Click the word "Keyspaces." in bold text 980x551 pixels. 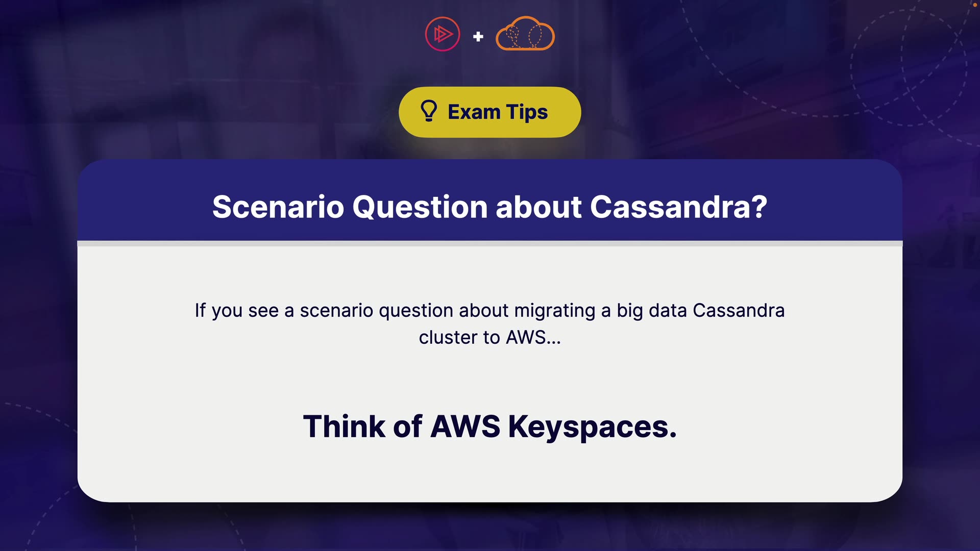tap(592, 427)
